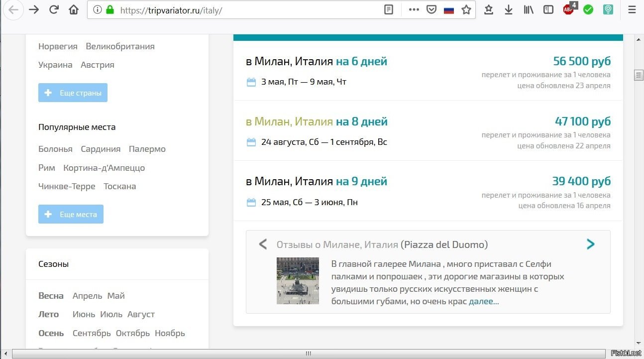This screenshot has width=644, height=359.
Task: Click calendar icon beside 3 мая dates
Action: (x=251, y=82)
